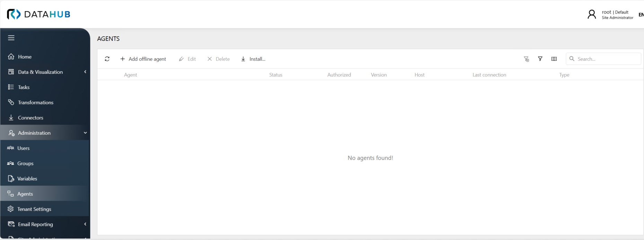Open Tasks in the sidebar
The height and width of the screenshot is (240, 644).
(24, 87)
